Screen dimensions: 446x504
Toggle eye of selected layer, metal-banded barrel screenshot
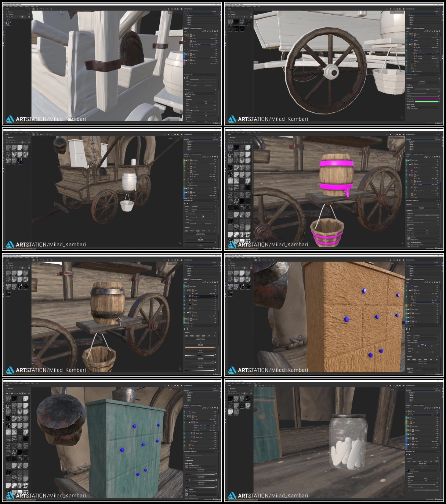(184, 296)
